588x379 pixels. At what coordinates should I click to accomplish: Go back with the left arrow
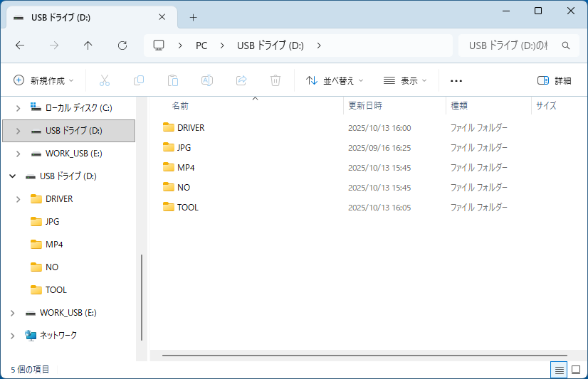(x=20, y=46)
